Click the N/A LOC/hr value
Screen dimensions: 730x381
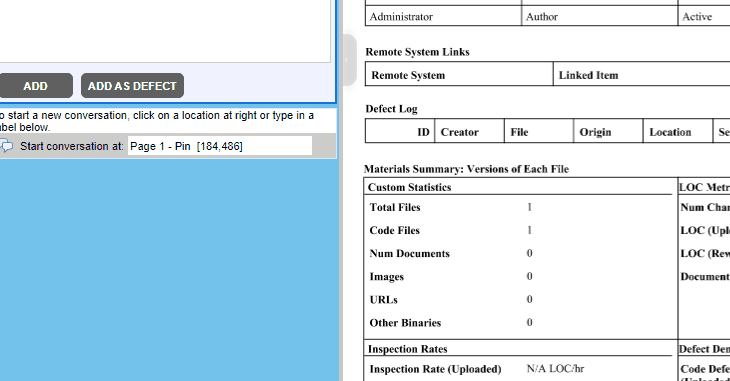555,368
